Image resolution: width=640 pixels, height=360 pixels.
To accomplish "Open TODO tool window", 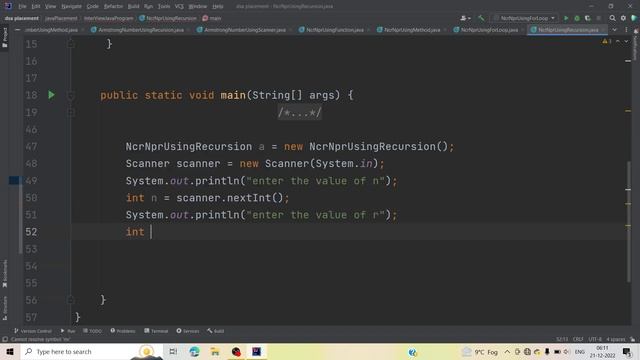I will click(92, 331).
